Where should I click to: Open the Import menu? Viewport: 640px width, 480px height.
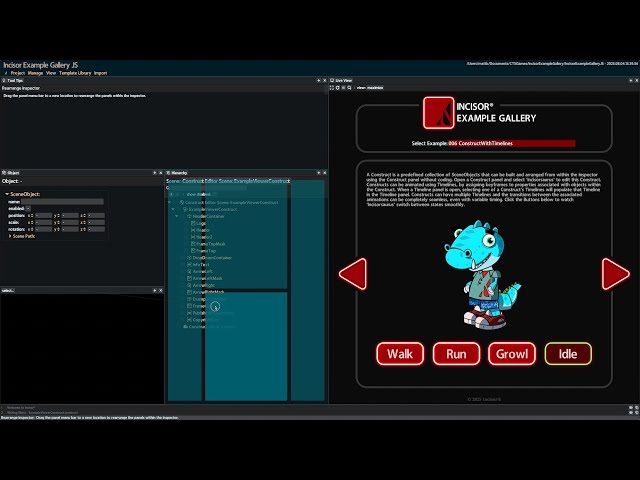tap(100, 73)
